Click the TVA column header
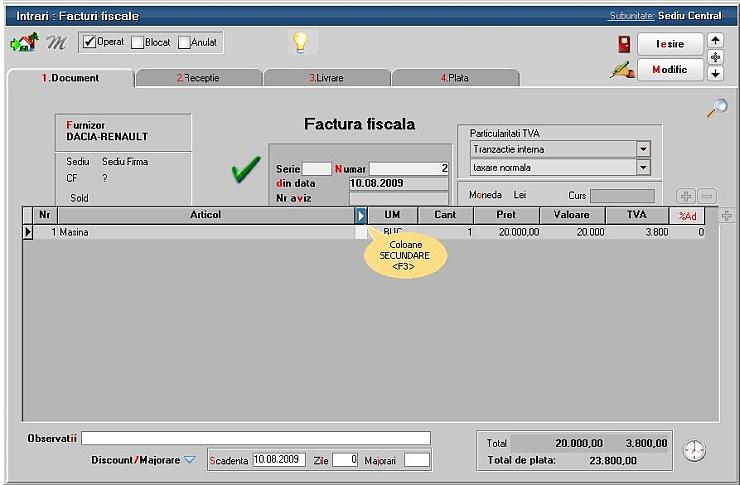 [x=637, y=215]
